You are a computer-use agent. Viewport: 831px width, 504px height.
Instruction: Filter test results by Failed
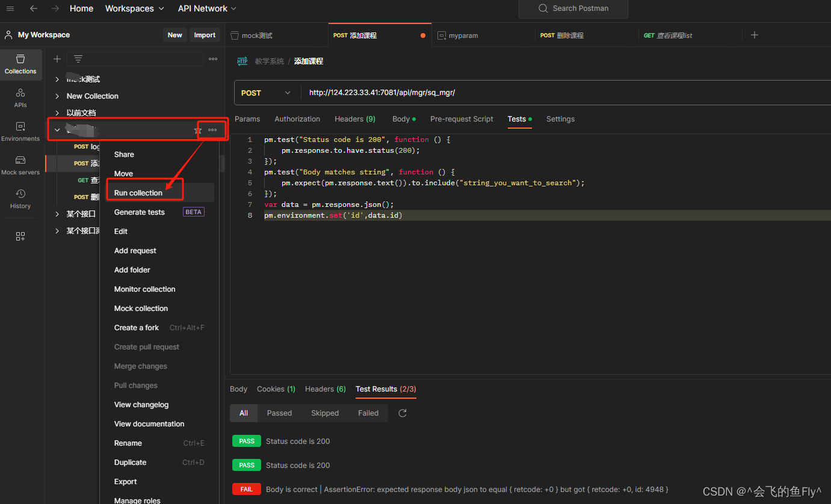368,413
